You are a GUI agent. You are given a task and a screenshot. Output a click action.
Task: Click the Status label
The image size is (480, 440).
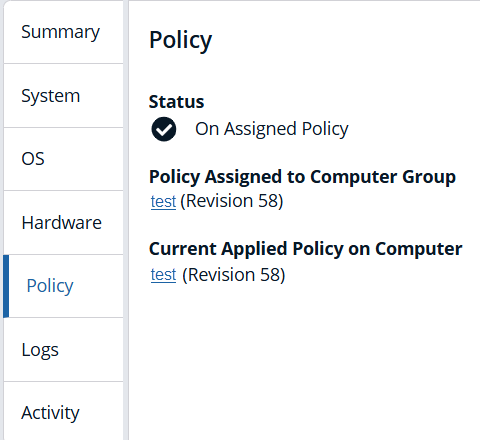[176, 102]
